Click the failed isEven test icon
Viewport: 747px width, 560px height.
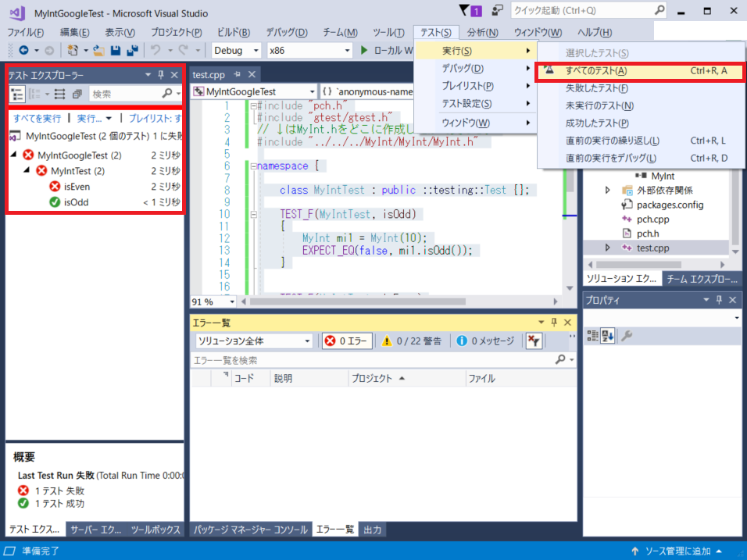55,186
